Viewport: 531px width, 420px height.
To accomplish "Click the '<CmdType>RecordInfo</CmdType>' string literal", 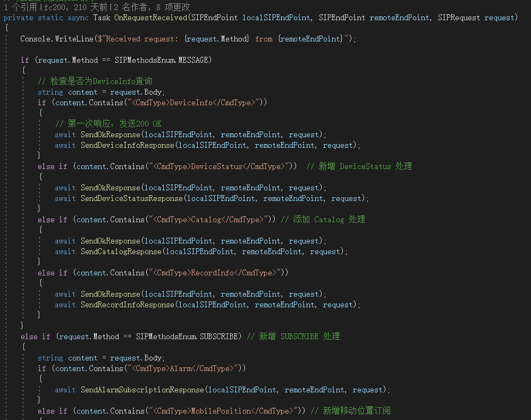I will point(215,273).
